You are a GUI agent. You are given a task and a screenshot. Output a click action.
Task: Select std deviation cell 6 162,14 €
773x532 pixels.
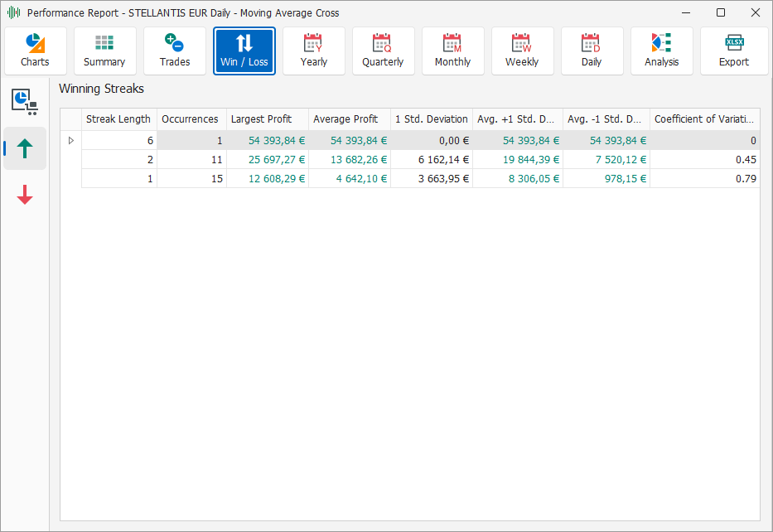coord(432,159)
